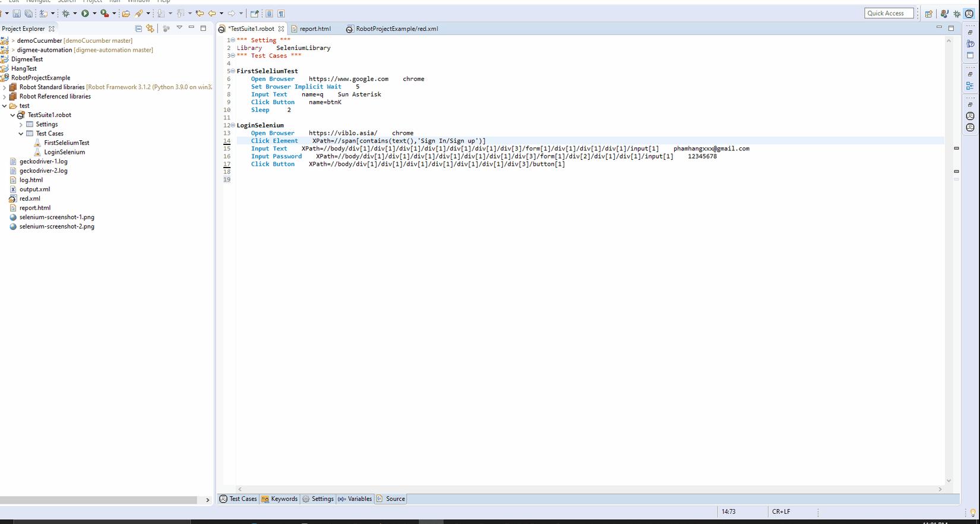Select LoginSelenium test case in the tree

[64, 152]
